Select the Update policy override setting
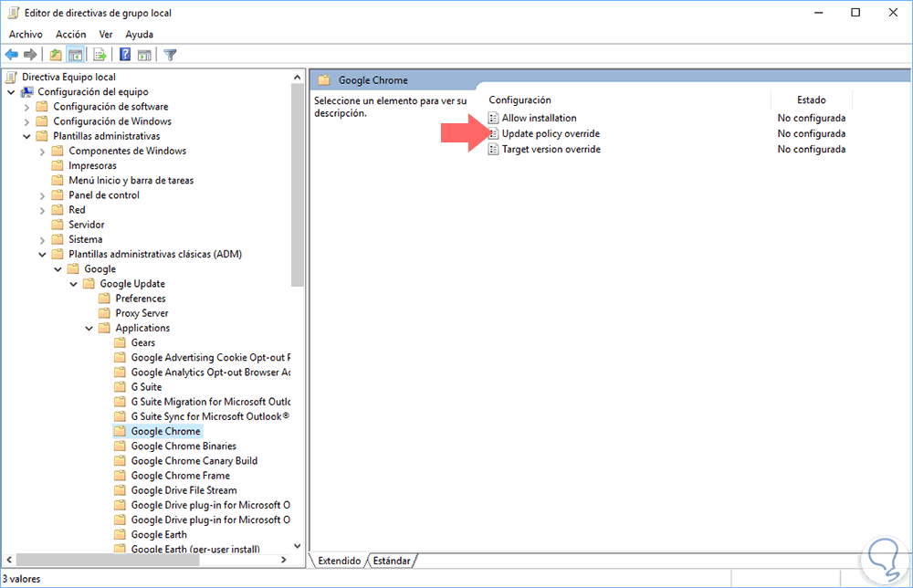The width and height of the screenshot is (913, 588). tap(551, 134)
